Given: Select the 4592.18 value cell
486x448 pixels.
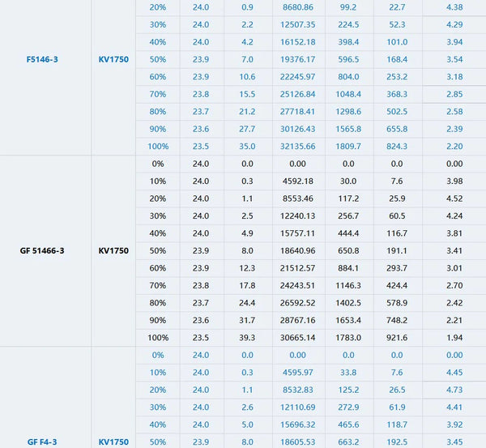Looking at the screenshot, I should coord(297,181).
